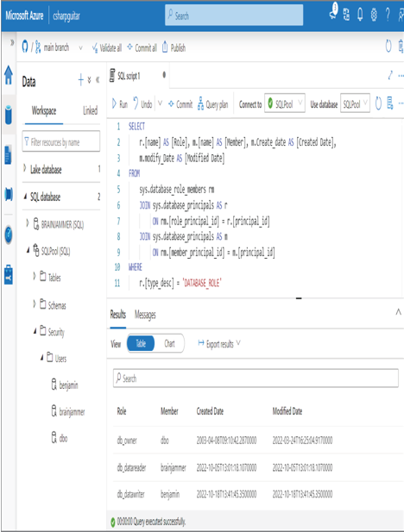
Task: Open the Use database dropdown
Action: coord(355,103)
